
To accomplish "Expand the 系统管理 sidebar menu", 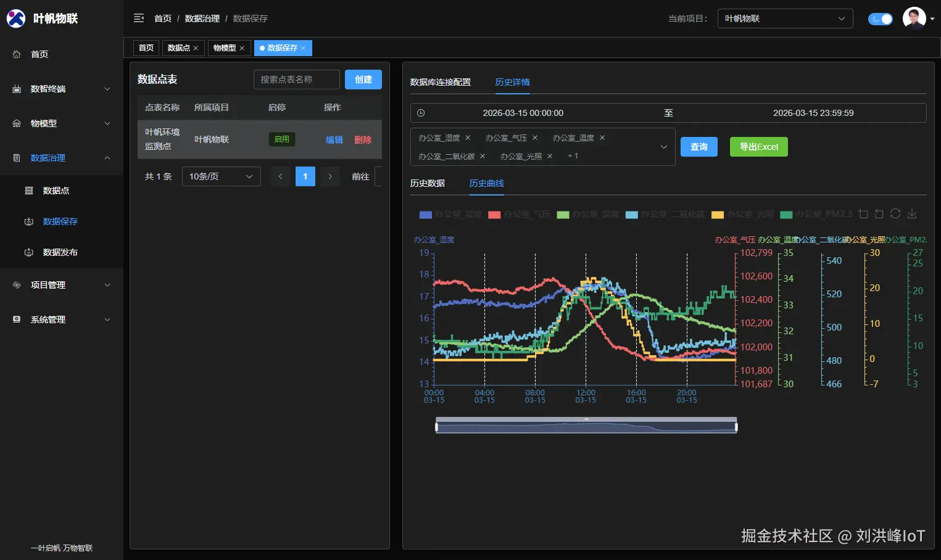I will pos(107,319).
